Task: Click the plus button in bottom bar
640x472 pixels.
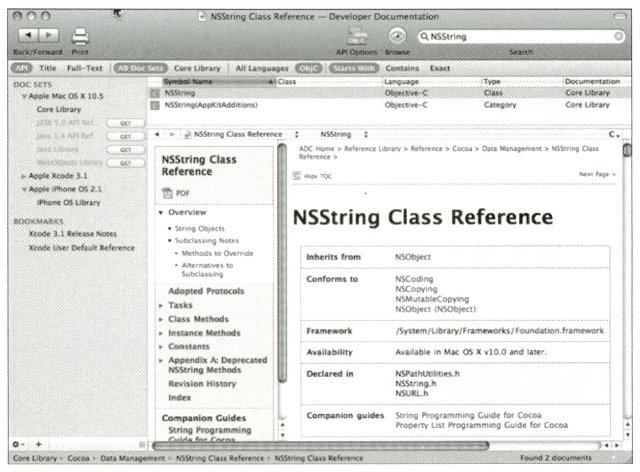Action: [x=38, y=443]
